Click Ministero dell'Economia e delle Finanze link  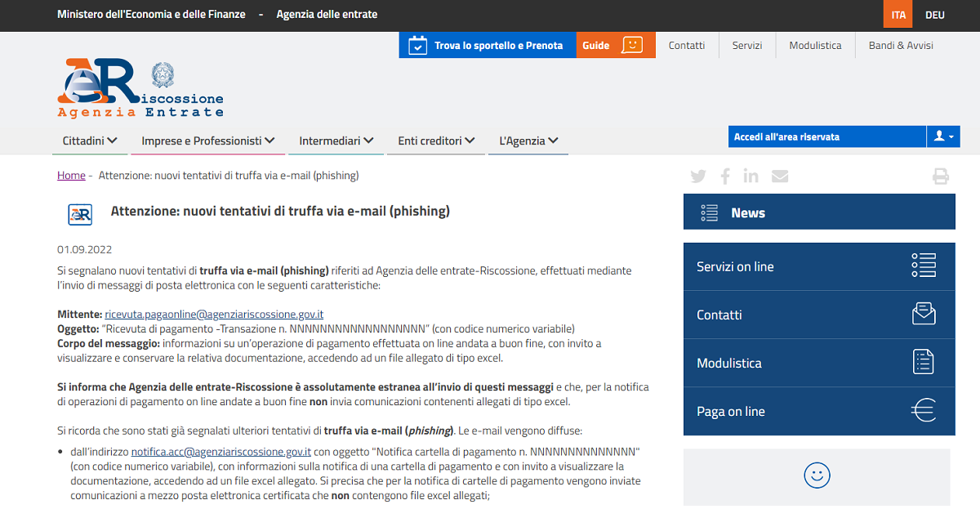point(151,15)
